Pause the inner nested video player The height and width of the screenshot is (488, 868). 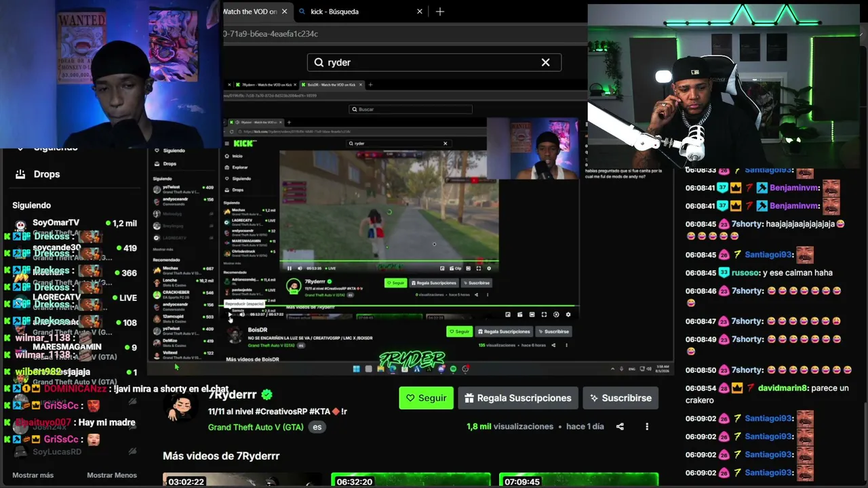[x=290, y=268]
